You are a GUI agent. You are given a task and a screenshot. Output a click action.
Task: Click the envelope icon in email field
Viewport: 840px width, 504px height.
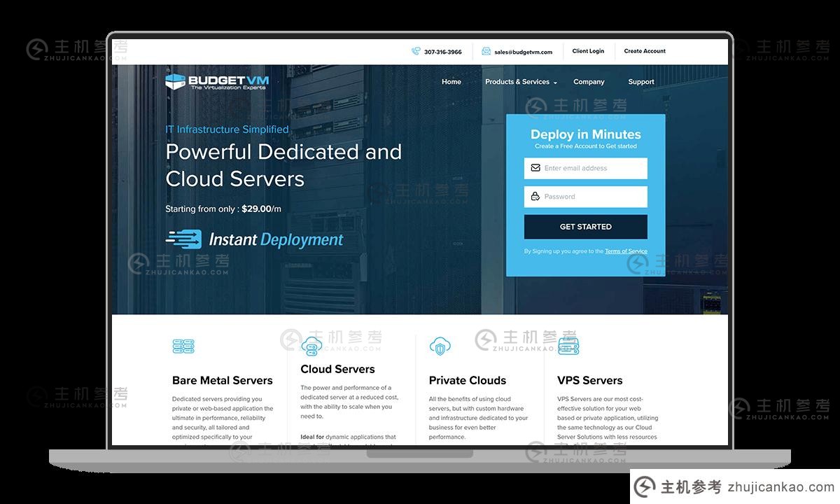point(535,168)
